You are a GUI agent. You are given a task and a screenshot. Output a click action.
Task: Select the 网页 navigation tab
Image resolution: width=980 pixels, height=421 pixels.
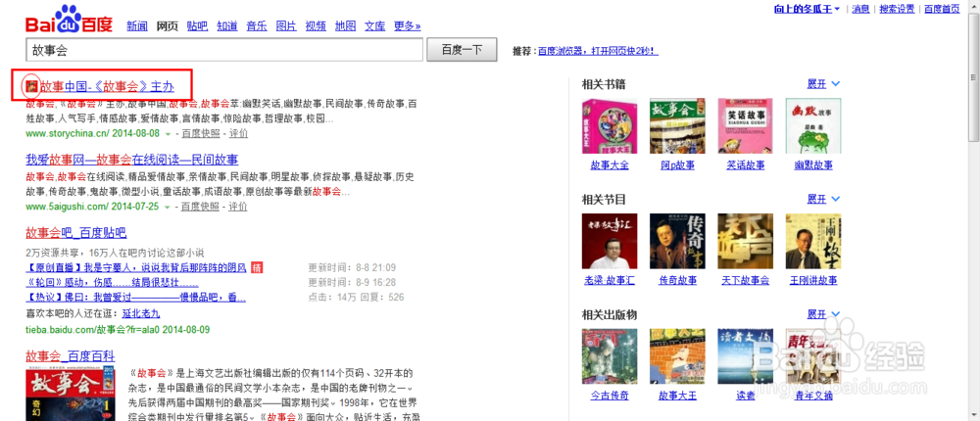pos(167,26)
